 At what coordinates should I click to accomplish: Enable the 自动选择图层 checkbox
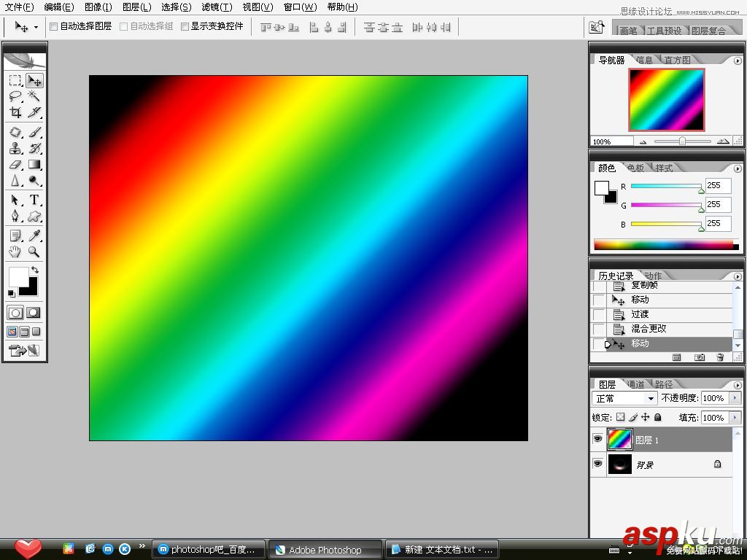(53, 26)
